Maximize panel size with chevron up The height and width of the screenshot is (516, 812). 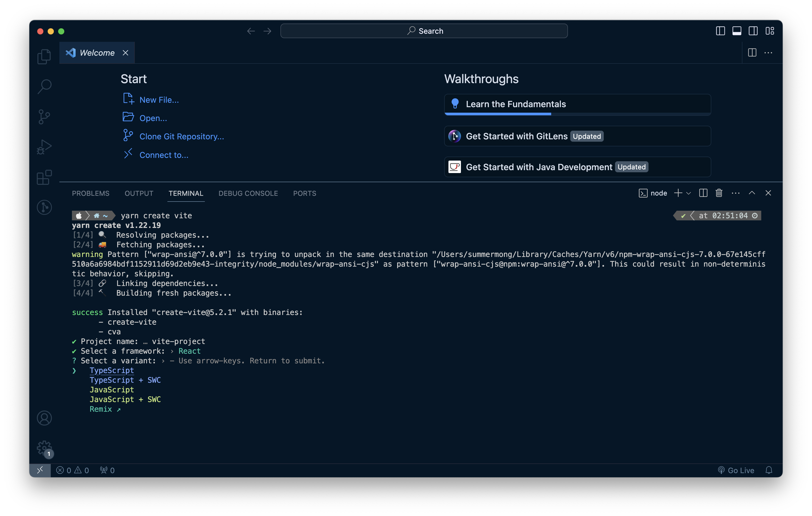click(x=752, y=193)
